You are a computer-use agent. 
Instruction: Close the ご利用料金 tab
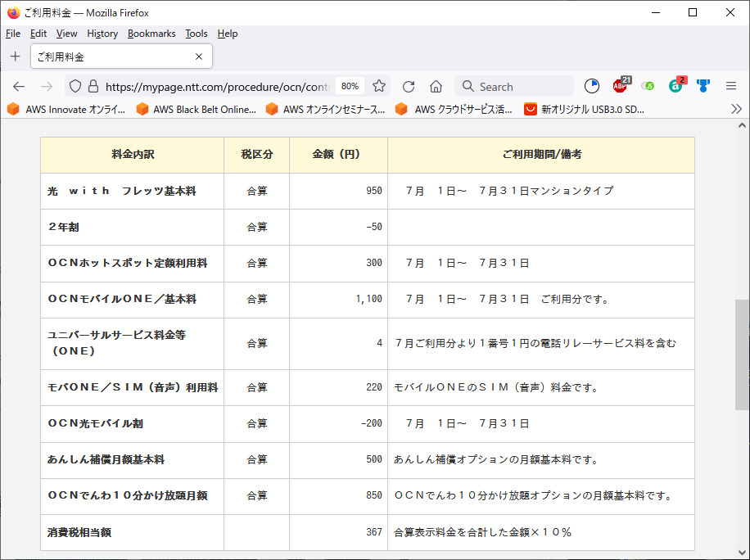tap(198, 56)
